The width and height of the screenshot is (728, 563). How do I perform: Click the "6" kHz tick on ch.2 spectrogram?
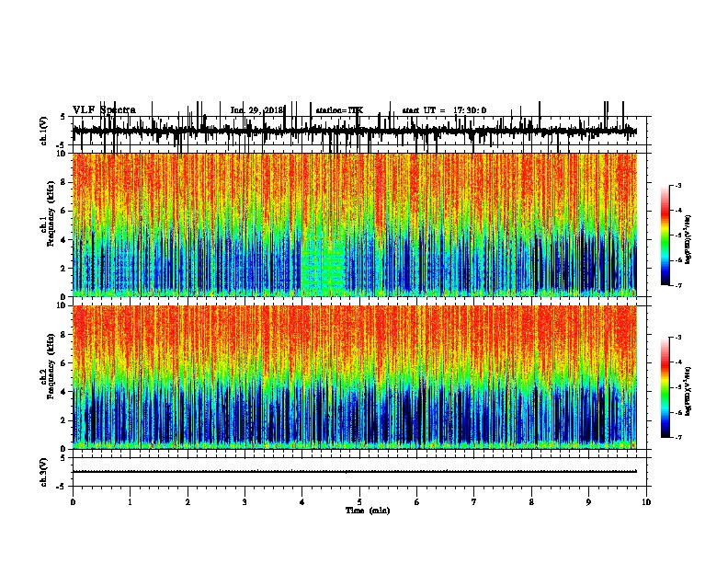pos(63,363)
